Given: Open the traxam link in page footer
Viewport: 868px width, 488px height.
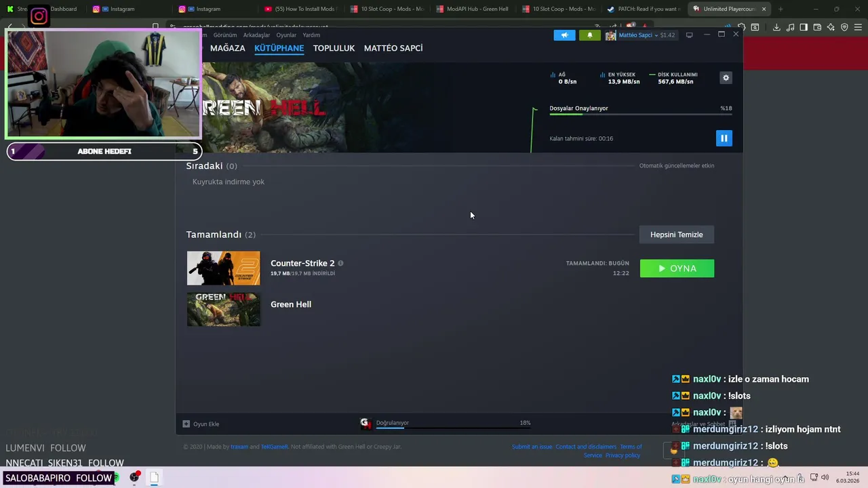Looking at the screenshot, I should 239,447.
